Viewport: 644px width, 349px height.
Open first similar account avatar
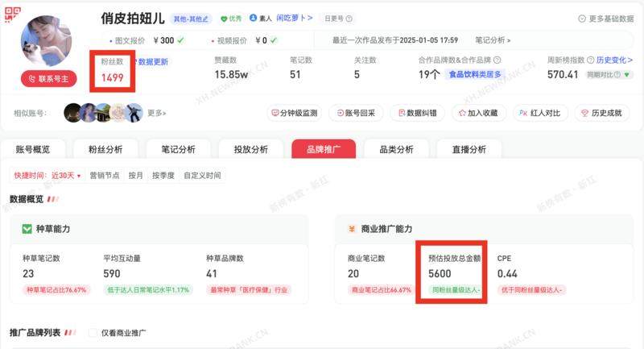click(73, 113)
